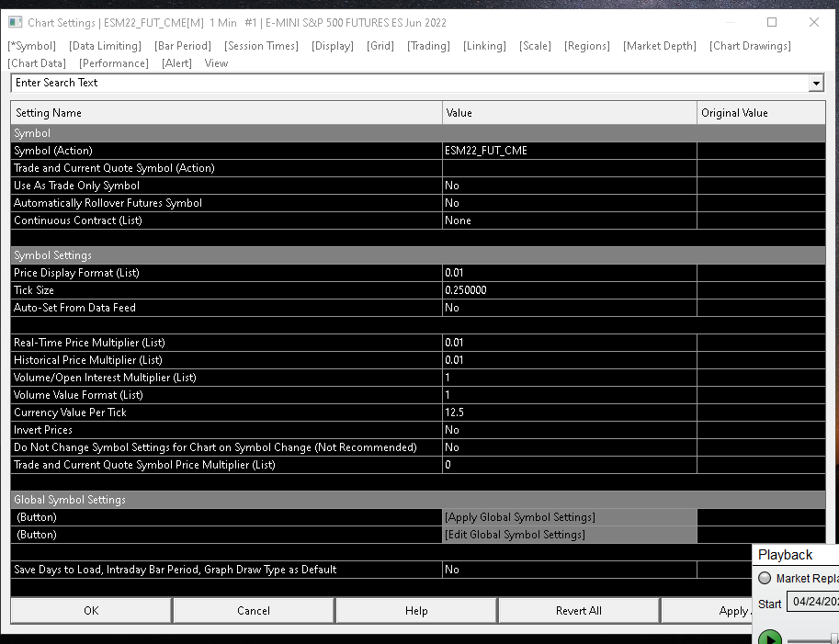The height and width of the screenshot is (644, 839).
Task: Toggle Do Not Change Symbol Settings value
Action: coord(570,447)
